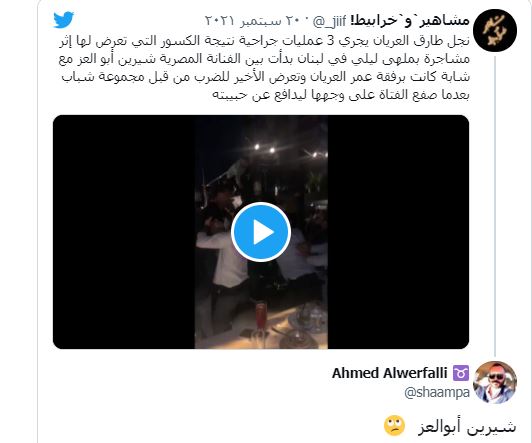Viewport: 532px width, 443px height.
Task: Click the blue Twitter bird logo
Action: point(64,20)
